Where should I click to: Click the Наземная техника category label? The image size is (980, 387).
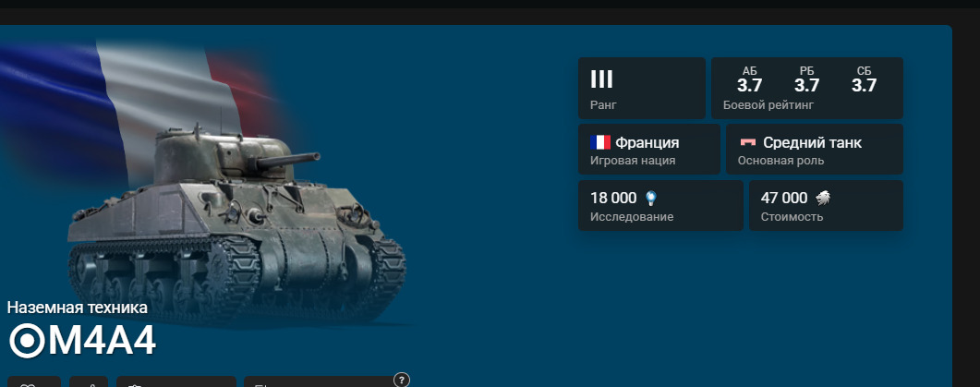click(x=78, y=308)
